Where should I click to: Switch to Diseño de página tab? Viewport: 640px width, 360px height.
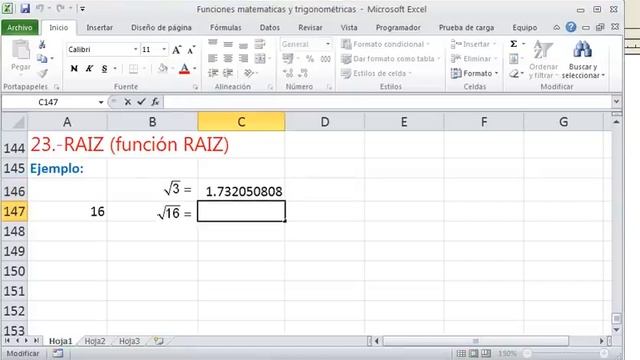161,27
